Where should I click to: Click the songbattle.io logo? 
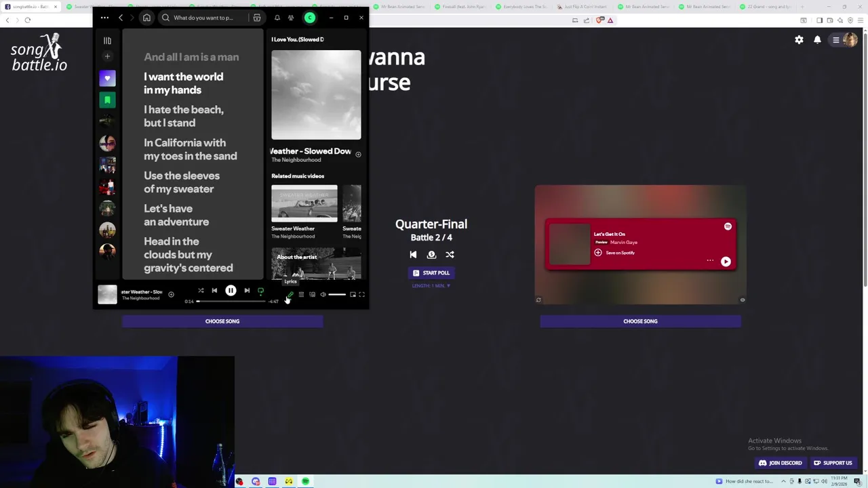[39, 53]
